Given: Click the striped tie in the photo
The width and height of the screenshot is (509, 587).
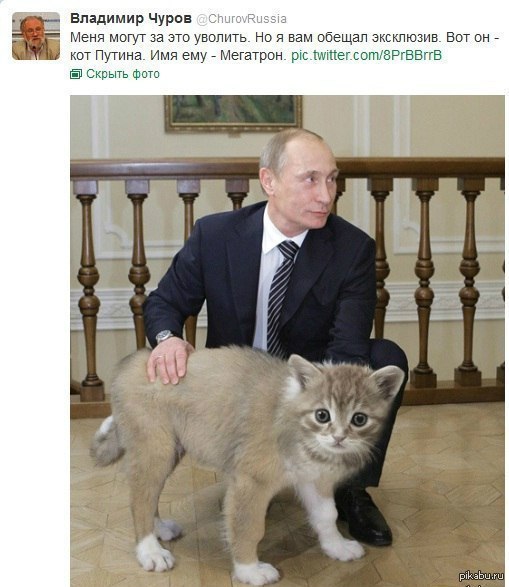Looking at the screenshot, I should click(280, 296).
